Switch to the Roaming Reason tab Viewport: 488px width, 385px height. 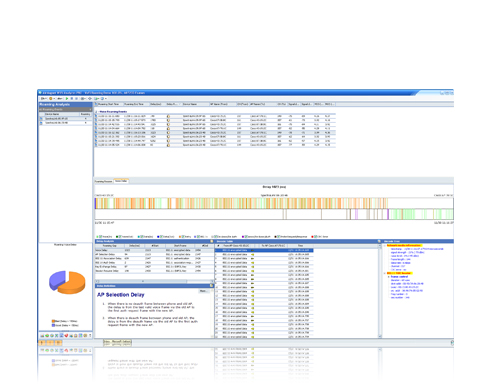(x=104, y=181)
